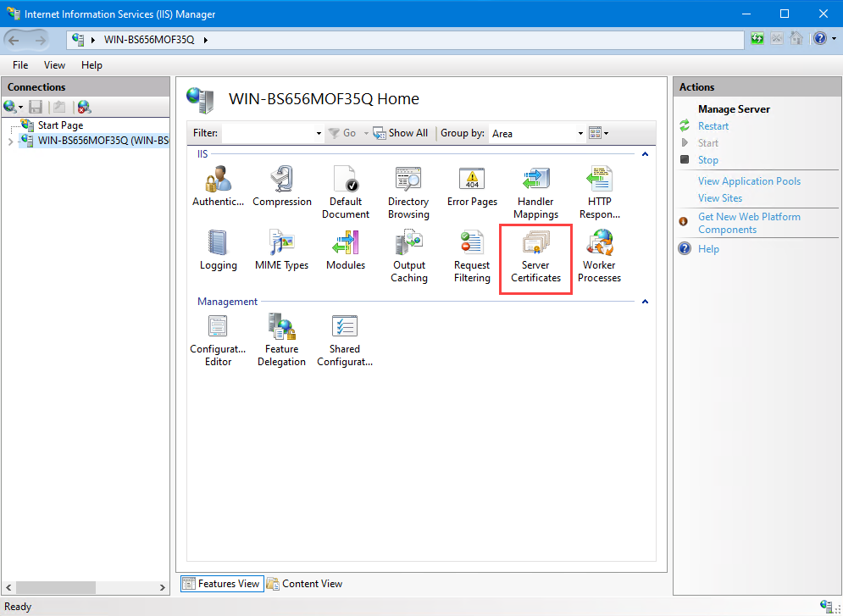
Task: Click View Sites link
Action: pos(720,198)
